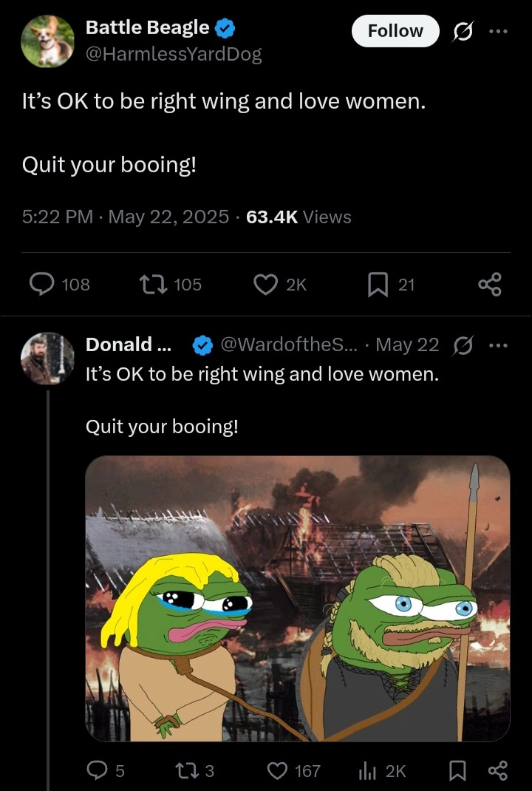Image resolution: width=532 pixels, height=791 pixels.
Task: Bookmark Donald's reply tweet
Action: 457,770
